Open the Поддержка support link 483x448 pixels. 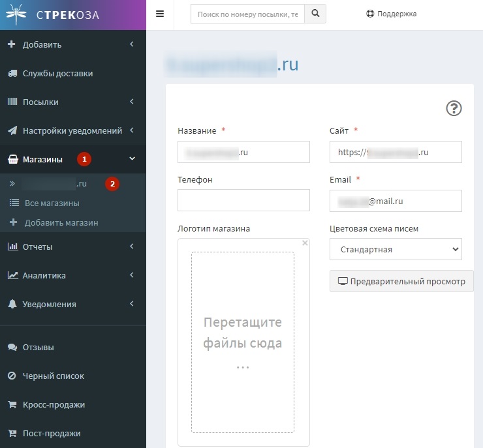click(x=391, y=14)
